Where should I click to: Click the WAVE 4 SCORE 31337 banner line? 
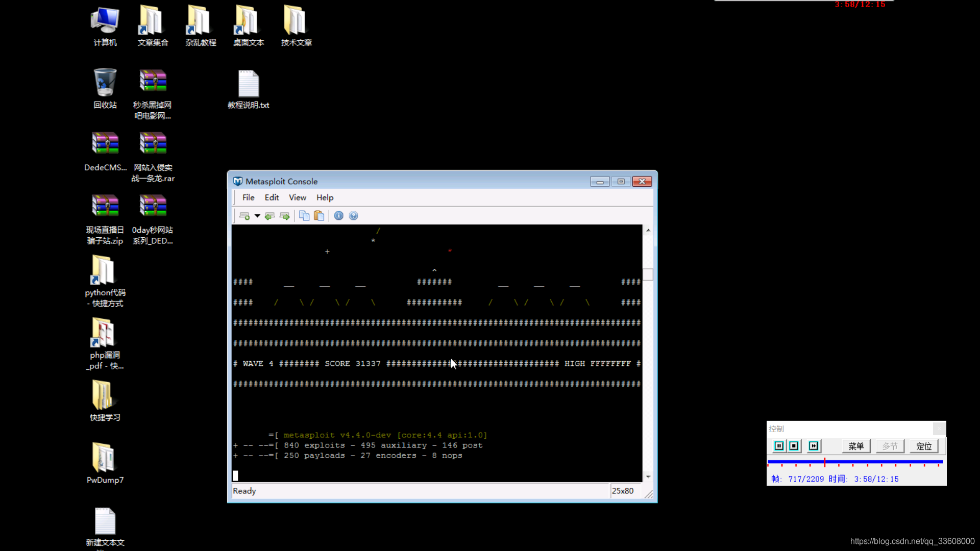coord(437,364)
